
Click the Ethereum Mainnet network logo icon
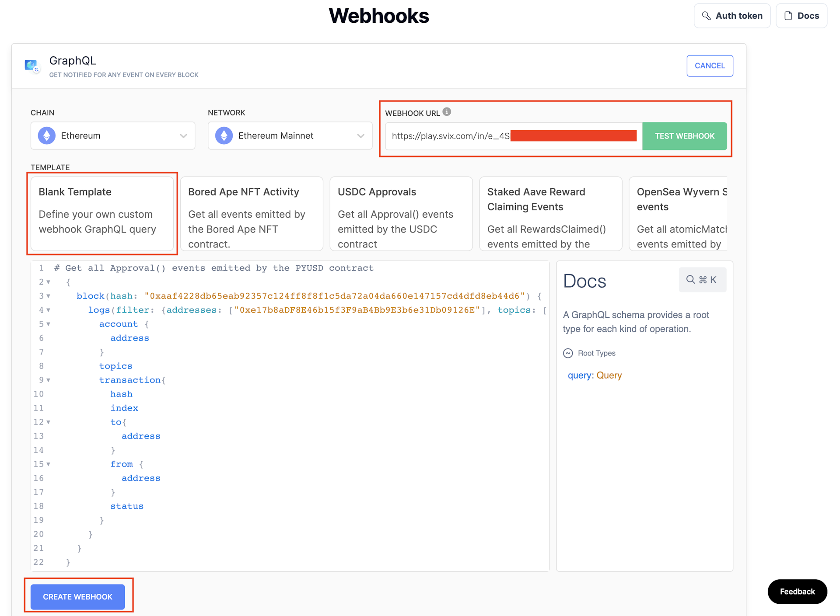pyautogui.click(x=224, y=136)
